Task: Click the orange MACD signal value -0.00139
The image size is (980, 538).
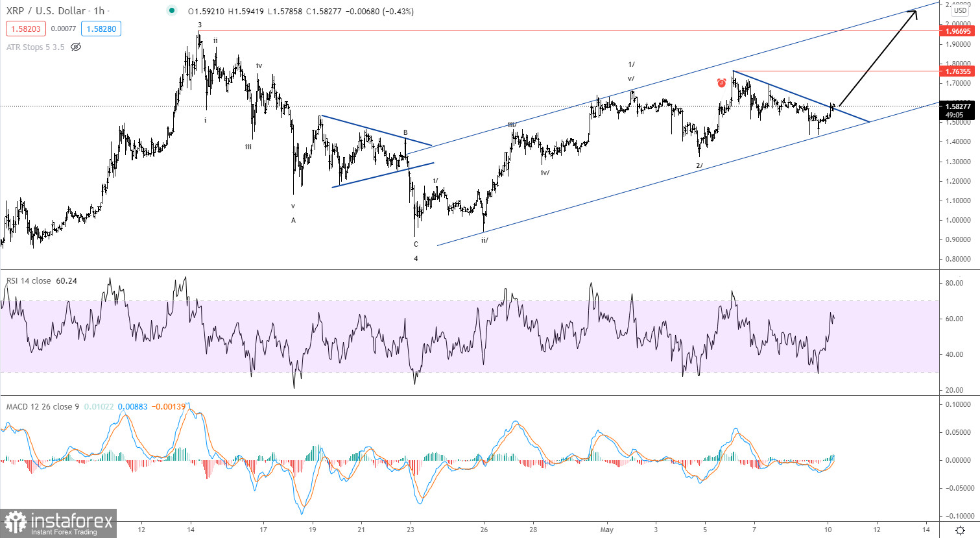Action: 168,407
